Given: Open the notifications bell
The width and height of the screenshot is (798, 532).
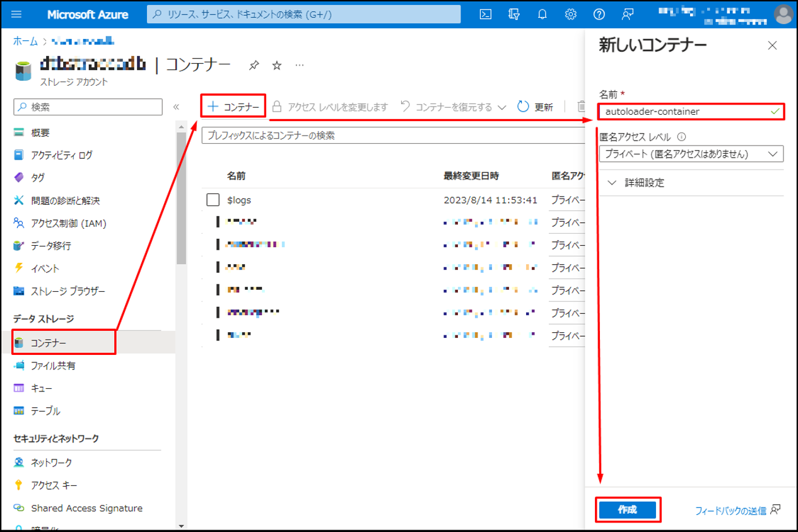Looking at the screenshot, I should (542, 14).
